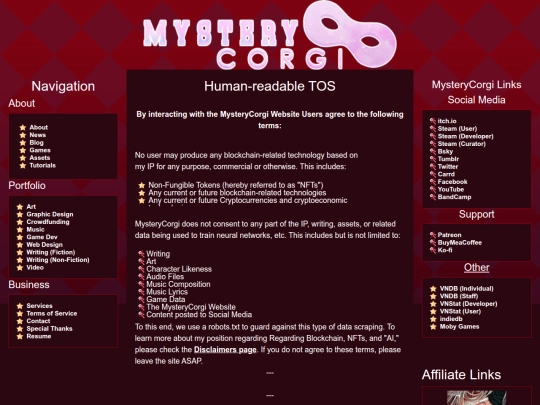Support via the Patreon link
Image resolution: width=540 pixels, height=405 pixels.
[449, 235]
